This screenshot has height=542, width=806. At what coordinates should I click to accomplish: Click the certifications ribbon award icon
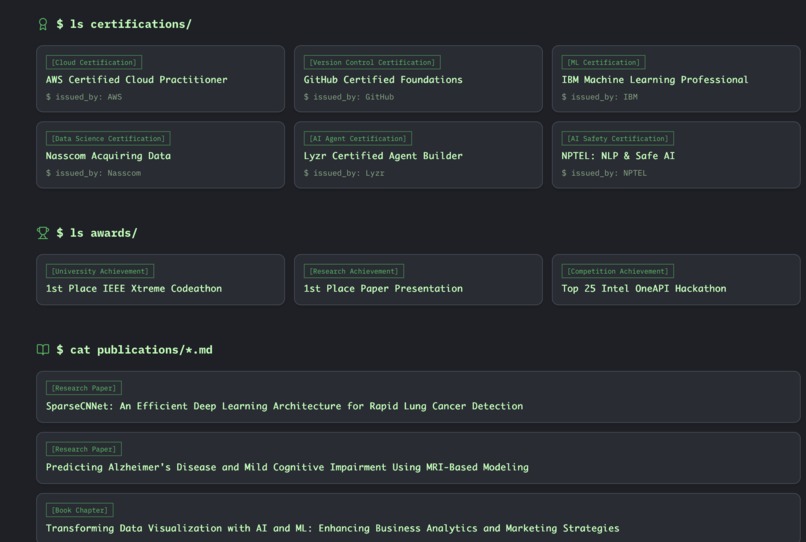coord(43,24)
